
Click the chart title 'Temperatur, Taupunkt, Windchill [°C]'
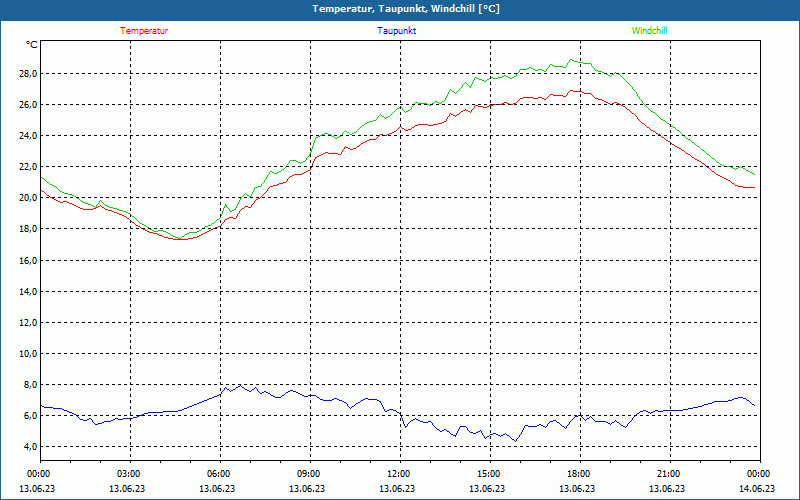pyautogui.click(x=406, y=9)
